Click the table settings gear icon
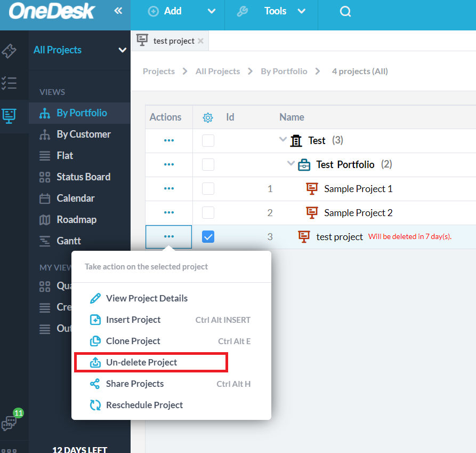 pyautogui.click(x=208, y=117)
